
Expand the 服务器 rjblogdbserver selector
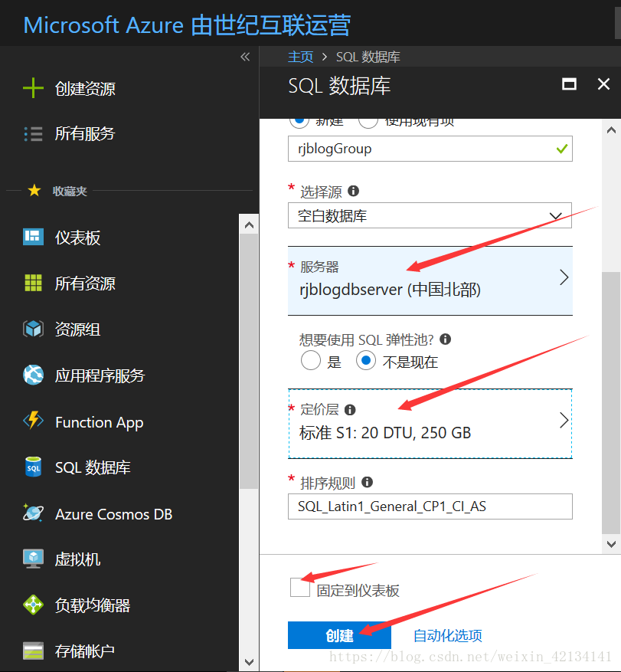point(430,280)
